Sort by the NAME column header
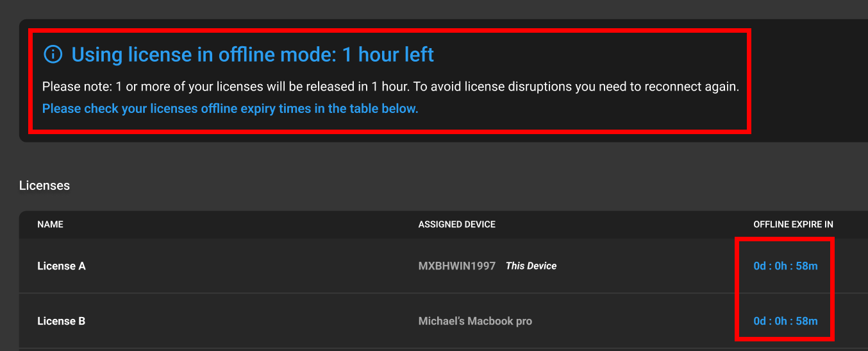 coord(50,225)
